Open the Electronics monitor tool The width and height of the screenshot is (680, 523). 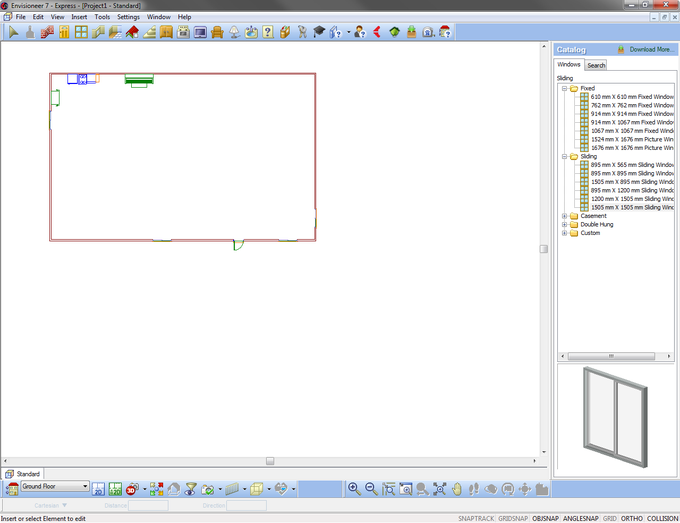point(200,32)
